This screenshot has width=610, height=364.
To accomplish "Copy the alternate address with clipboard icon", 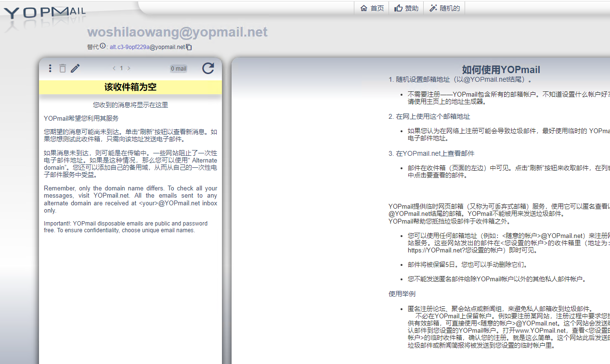I will click(189, 47).
